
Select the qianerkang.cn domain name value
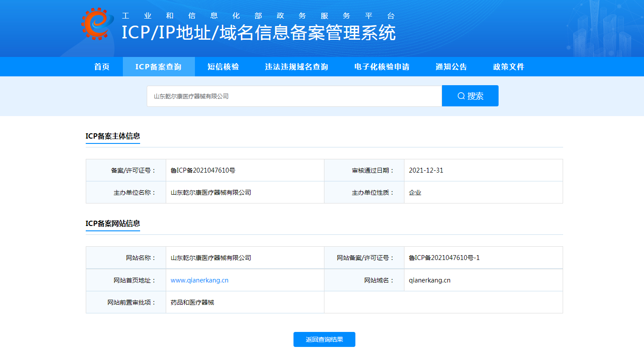[x=430, y=280]
